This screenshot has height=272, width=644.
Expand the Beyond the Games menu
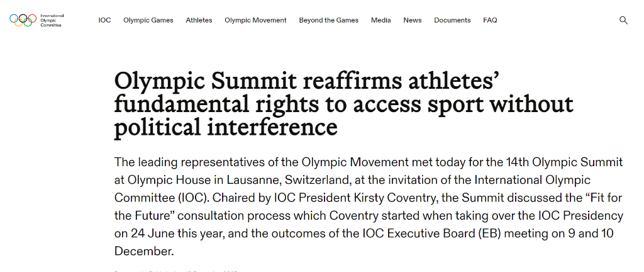click(328, 20)
